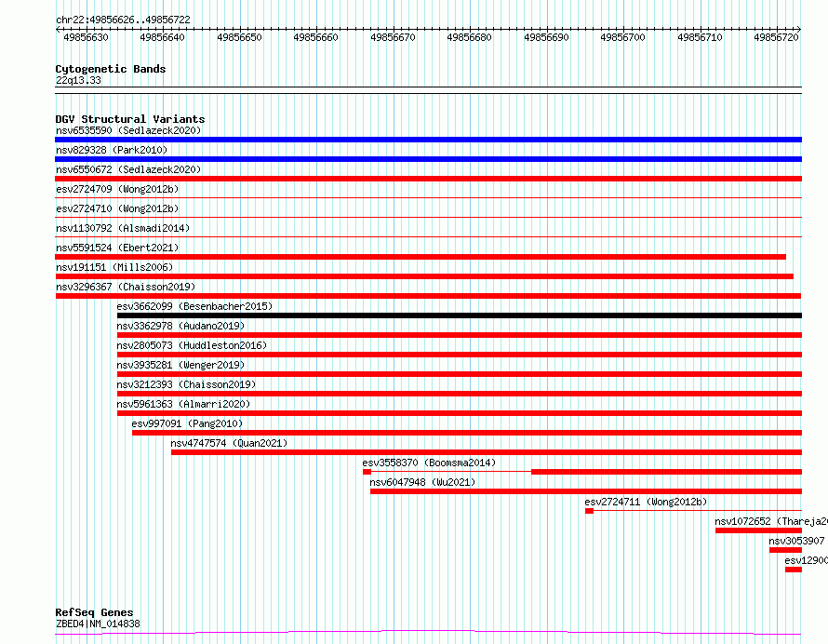Open nsv1130792 (Alsmadi2014) entry
Image resolution: width=828 pixels, height=644 pixels.
123,228
